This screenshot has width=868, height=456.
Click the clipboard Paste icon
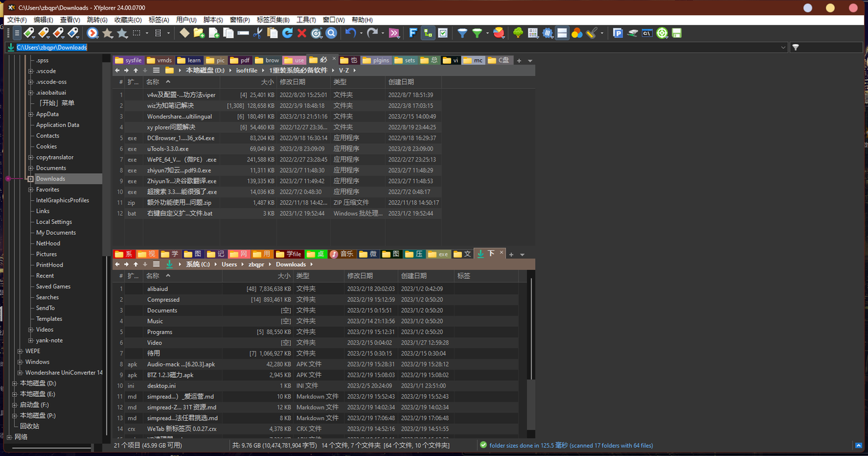tap(273, 33)
